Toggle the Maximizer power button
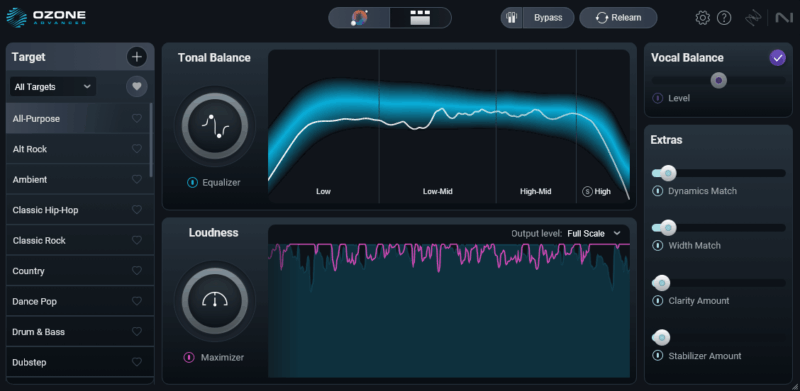 (189, 357)
